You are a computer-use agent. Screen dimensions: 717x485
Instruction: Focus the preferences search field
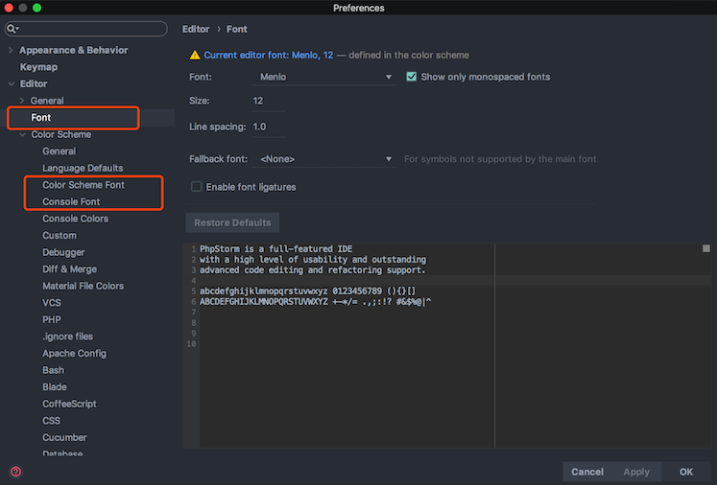tap(86, 29)
